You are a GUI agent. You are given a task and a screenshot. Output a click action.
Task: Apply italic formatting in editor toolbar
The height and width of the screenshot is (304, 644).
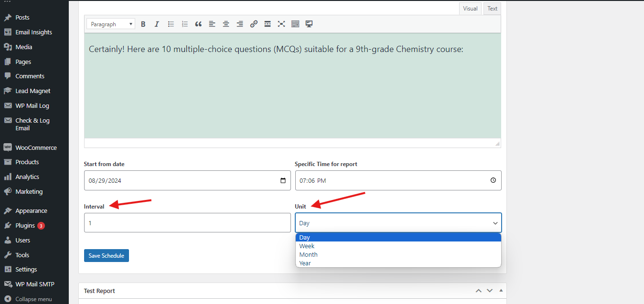pos(156,24)
